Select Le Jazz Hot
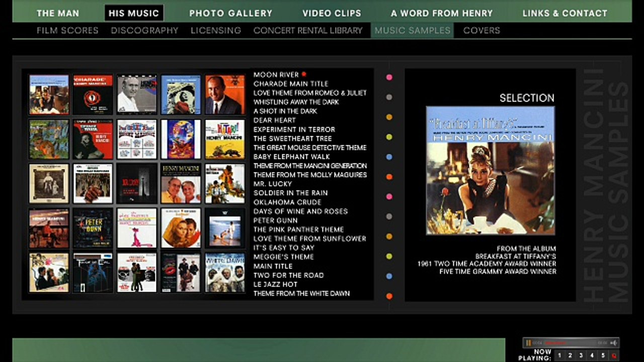Image resolution: width=644 pixels, height=362 pixels. coord(275,284)
